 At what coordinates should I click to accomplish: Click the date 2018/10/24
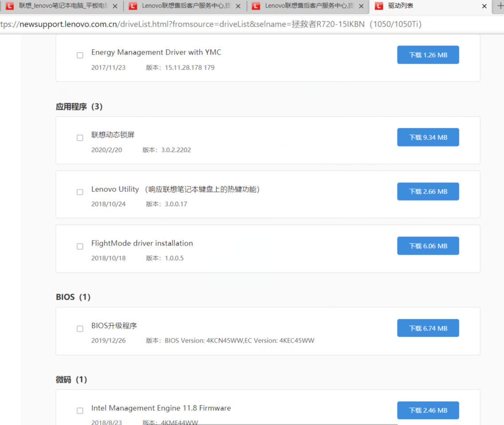click(108, 204)
